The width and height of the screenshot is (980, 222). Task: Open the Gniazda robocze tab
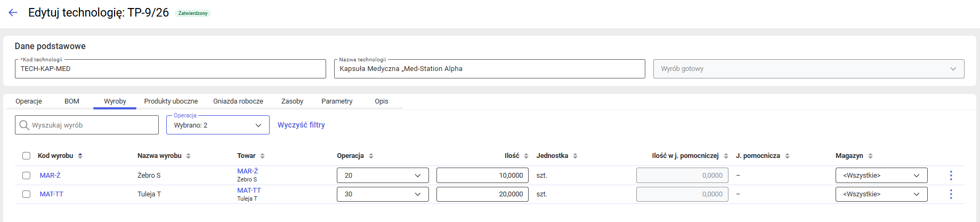pos(238,101)
